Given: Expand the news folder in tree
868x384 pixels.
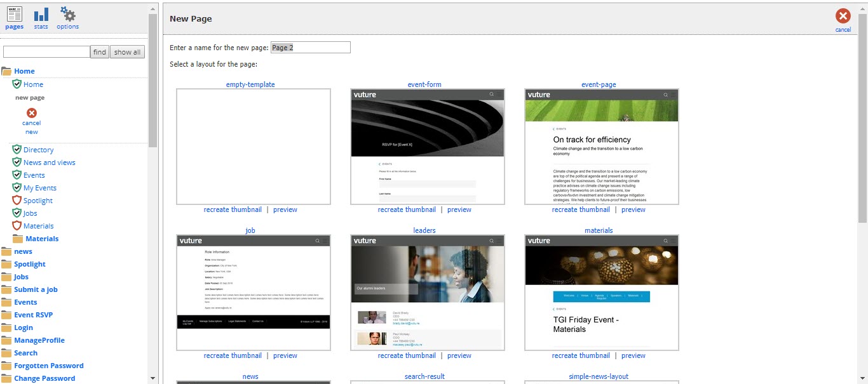Looking at the screenshot, I should (6, 251).
